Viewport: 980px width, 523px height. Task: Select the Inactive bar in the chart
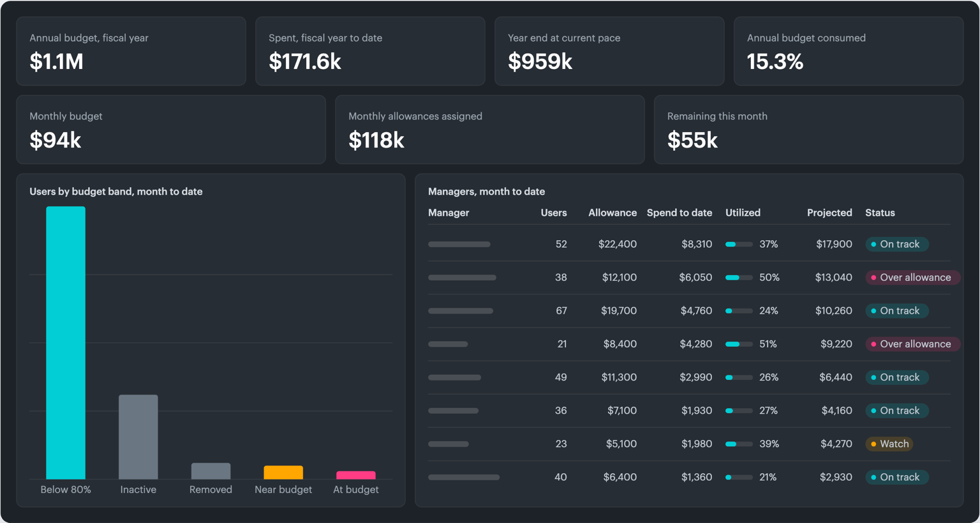[138, 437]
